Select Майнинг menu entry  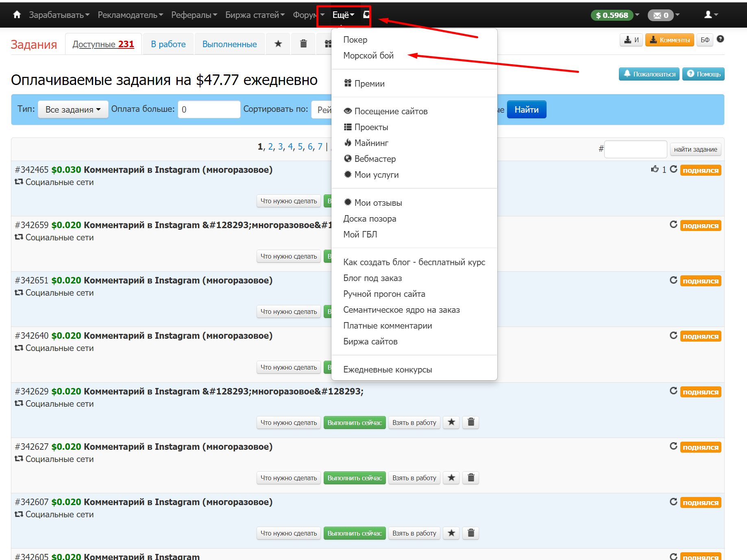pyautogui.click(x=366, y=143)
